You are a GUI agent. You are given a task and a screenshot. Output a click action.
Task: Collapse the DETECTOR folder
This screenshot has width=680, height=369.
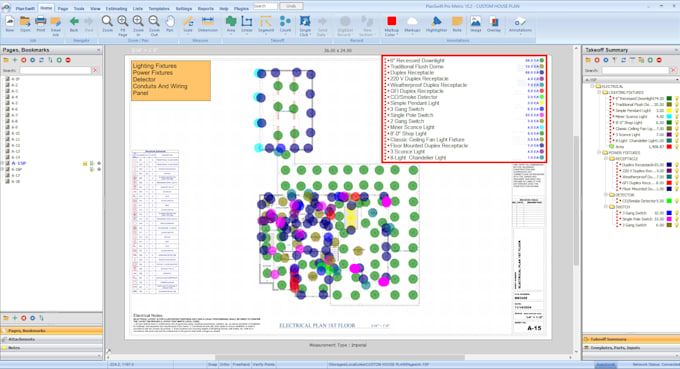pos(606,195)
